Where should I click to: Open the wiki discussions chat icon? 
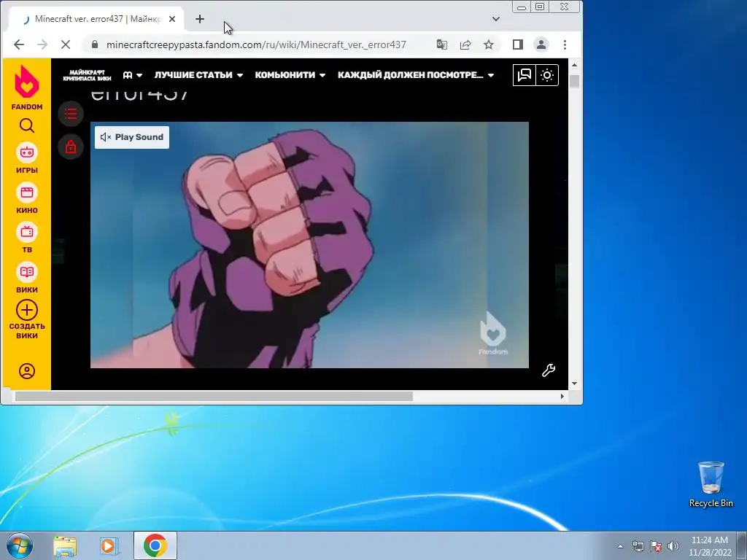(524, 75)
